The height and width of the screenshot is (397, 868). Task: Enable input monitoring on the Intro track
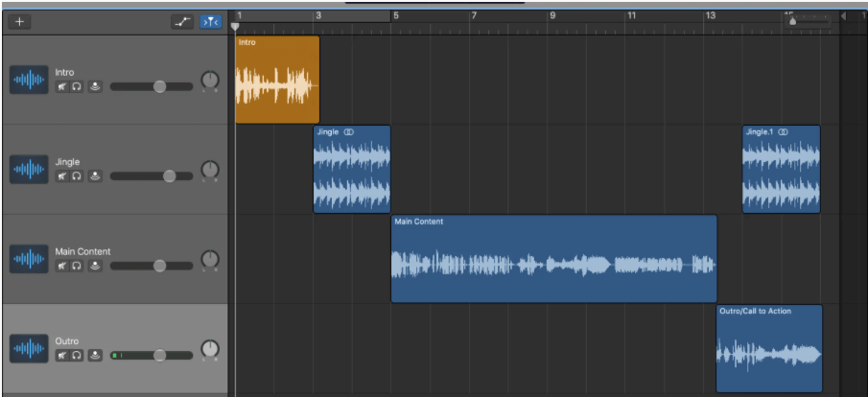coord(95,87)
